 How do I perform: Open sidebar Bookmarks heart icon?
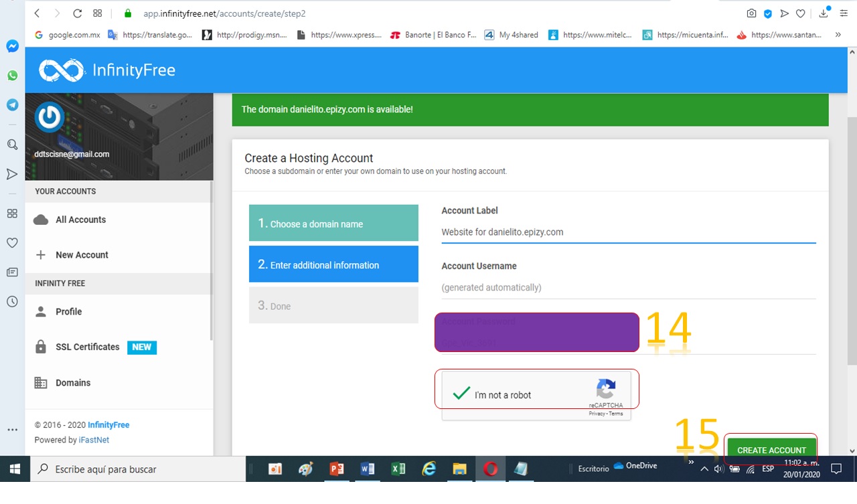(x=12, y=243)
